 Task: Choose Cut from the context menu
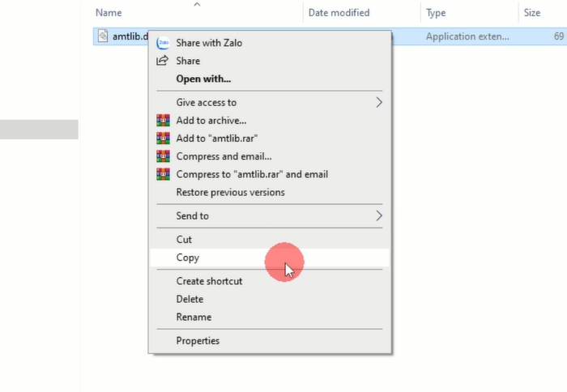coord(184,240)
